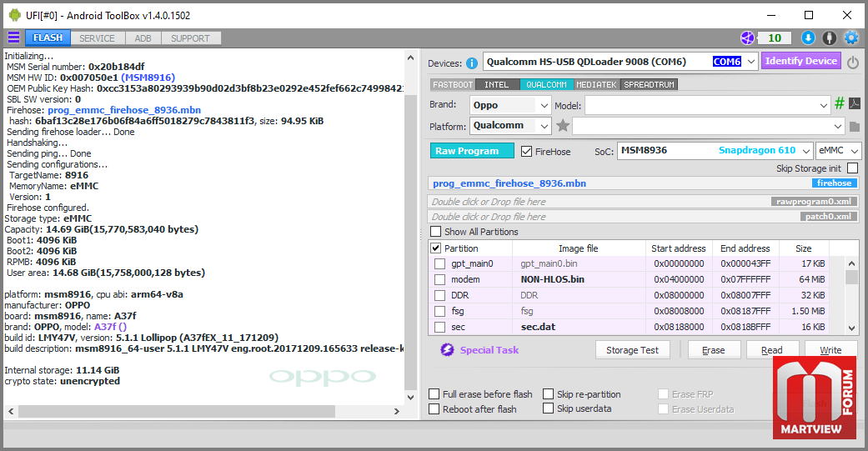Check the DDR partition box
The width and height of the screenshot is (868, 451).
click(439, 295)
